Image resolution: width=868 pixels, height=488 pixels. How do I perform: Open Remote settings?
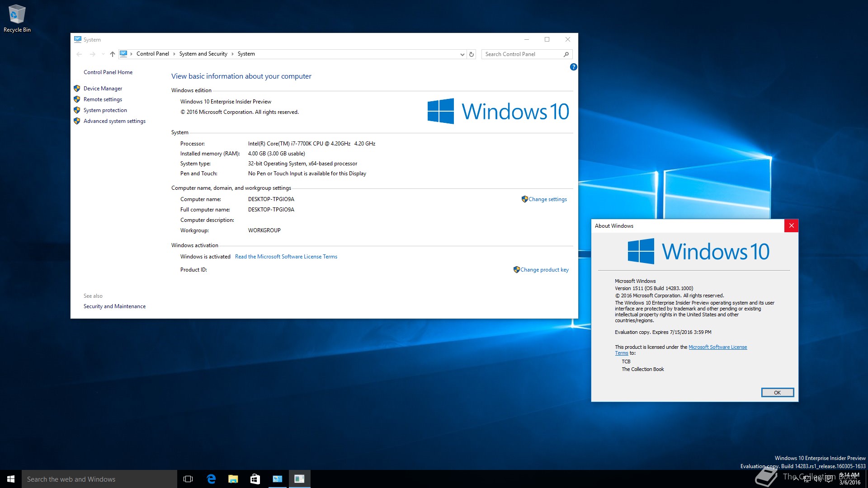[103, 99]
